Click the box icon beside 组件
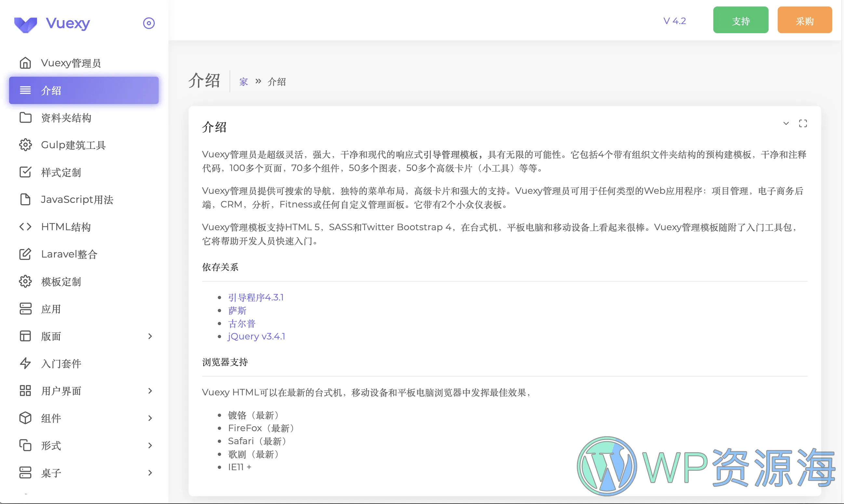The image size is (844, 504). pos(25,418)
